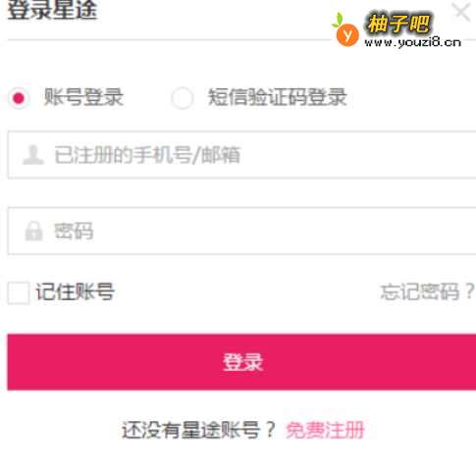The image size is (476, 472).
Task: Click the 账号登录 label text
Action: tap(83, 97)
